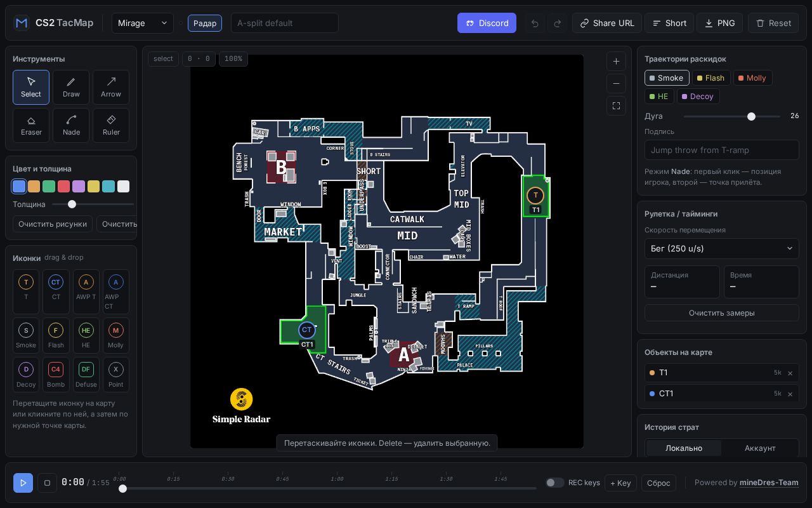The height and width of the screenshot is (508, 812).
Task: Undo the last action
Action: (535, 23)
